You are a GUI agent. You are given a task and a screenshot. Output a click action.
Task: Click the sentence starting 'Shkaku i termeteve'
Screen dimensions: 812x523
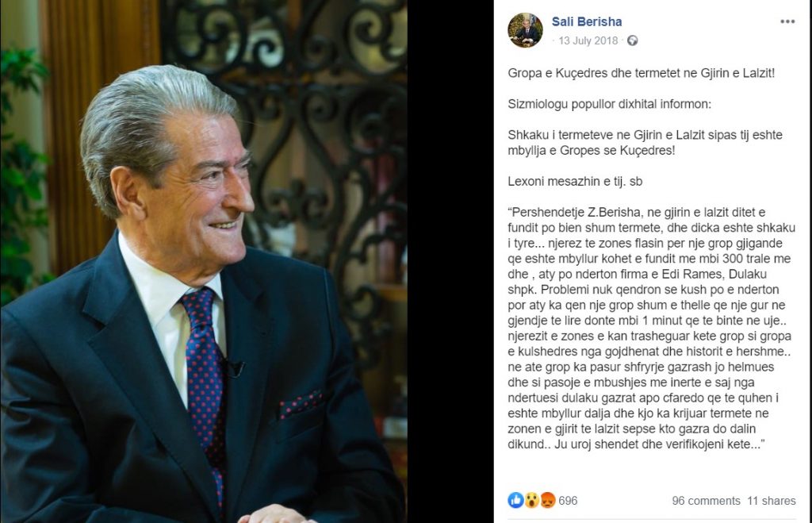645,143
